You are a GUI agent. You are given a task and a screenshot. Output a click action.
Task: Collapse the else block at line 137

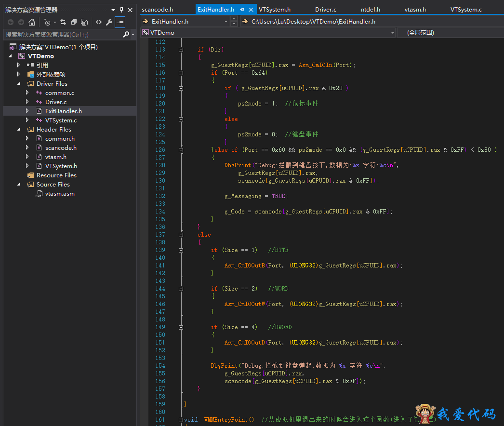point(181,235)
